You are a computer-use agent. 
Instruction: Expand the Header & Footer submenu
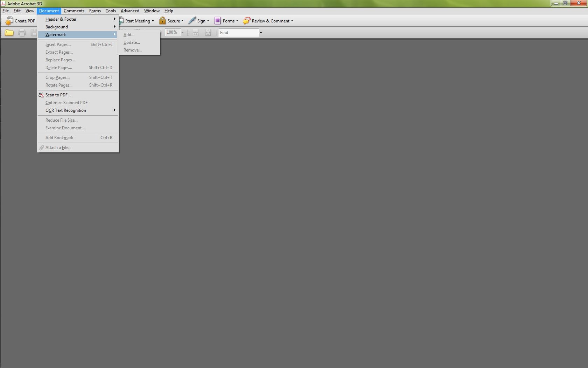pos(78,19)
